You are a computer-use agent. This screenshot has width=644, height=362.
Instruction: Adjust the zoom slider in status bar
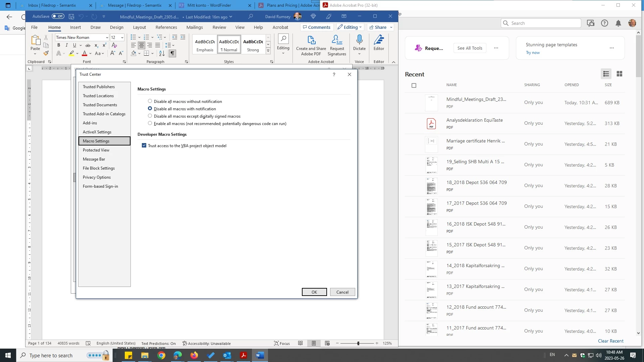coord(358,343)
